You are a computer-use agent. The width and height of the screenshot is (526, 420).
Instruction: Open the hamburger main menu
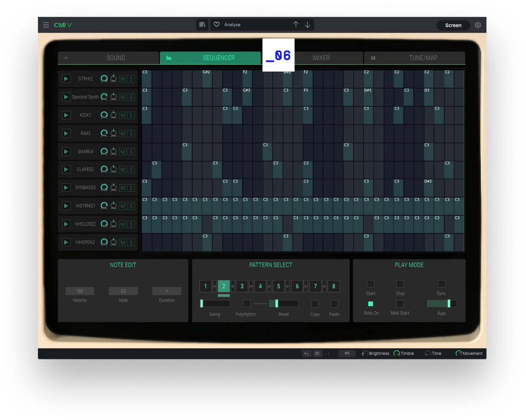[46, 25]
